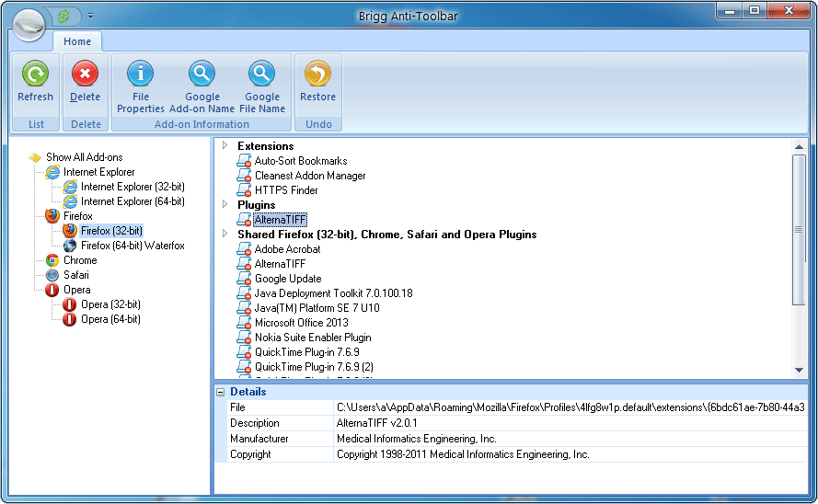Select QuickTime Plug-in 7.6.9 entry
Image resolution: width=818 pixels, height=504 pixels.
click(x=306, y=352)
